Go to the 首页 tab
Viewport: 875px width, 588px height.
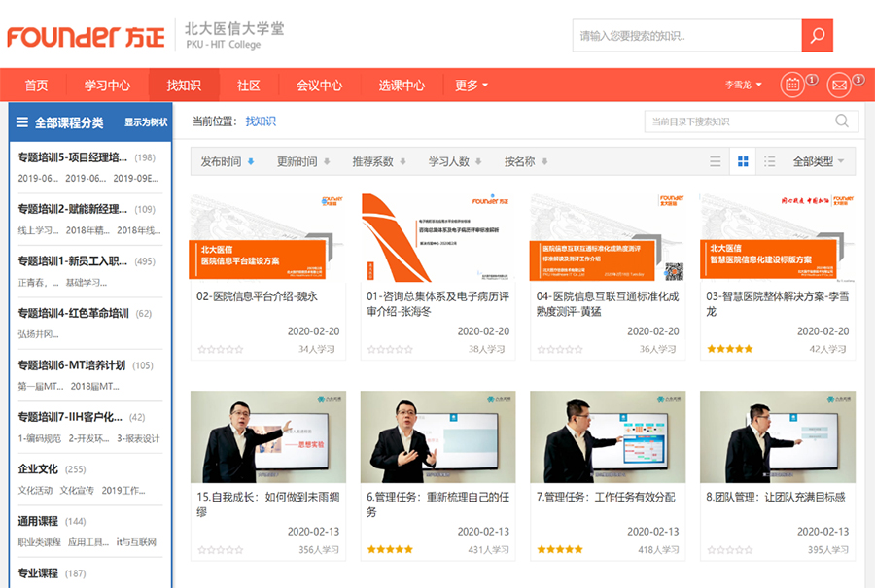tap(36, 86)
